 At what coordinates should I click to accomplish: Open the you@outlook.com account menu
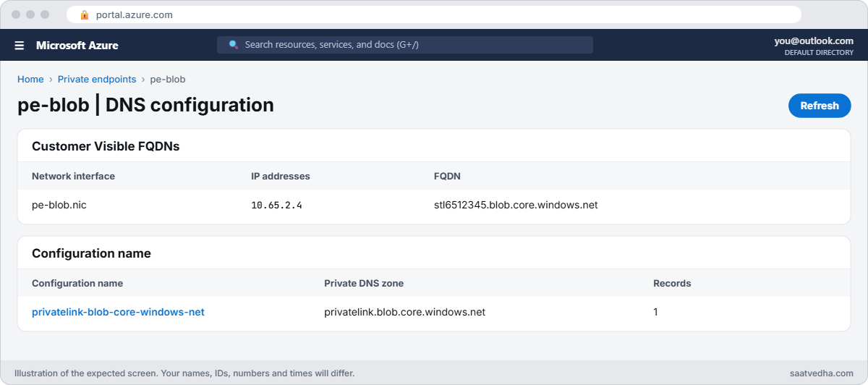[x=814, y=41]
